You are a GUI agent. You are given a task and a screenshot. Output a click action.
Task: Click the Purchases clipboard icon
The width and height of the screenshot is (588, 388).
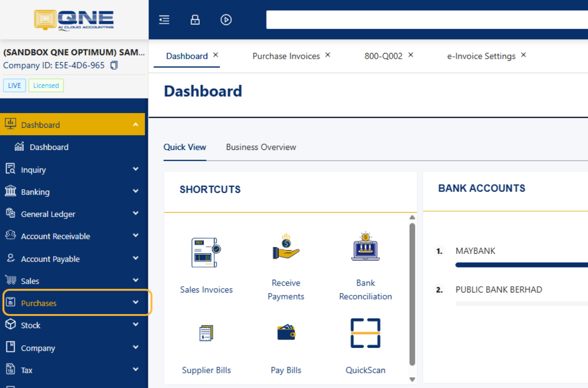pos(11,303)
